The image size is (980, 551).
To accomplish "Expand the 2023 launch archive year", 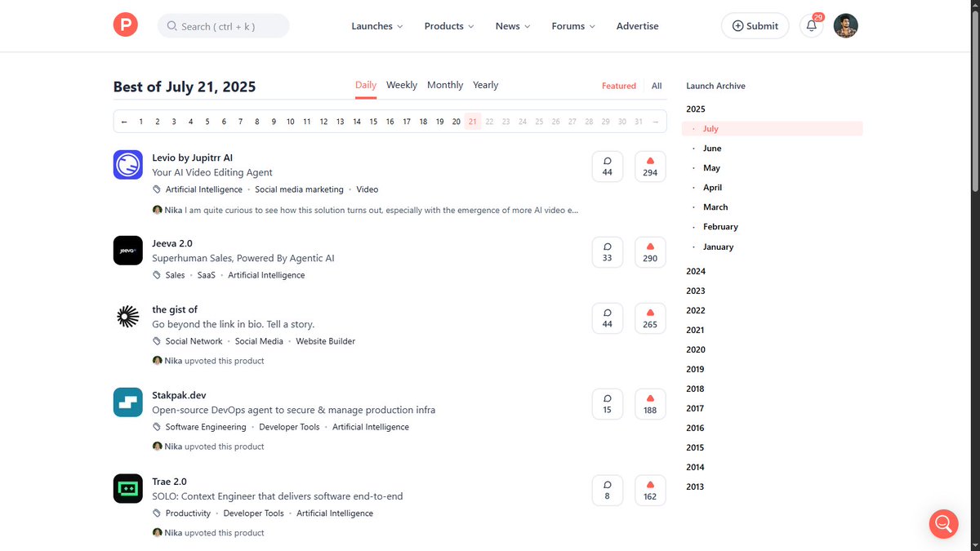I will pos(696,291).
